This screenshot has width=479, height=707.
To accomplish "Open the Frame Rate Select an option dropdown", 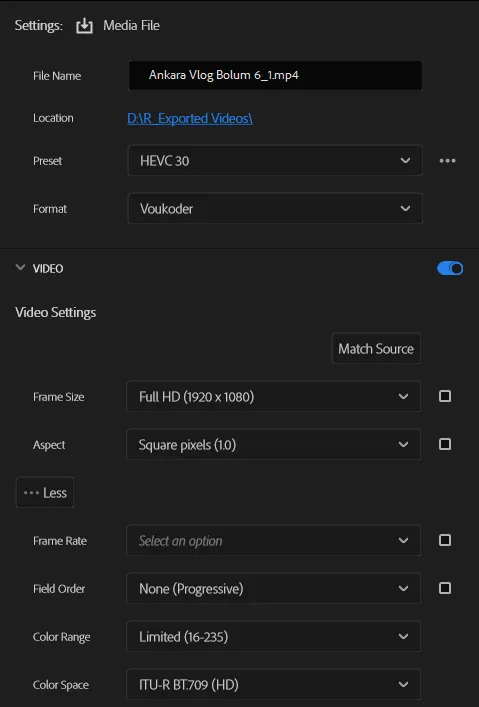I will point(273,540).
